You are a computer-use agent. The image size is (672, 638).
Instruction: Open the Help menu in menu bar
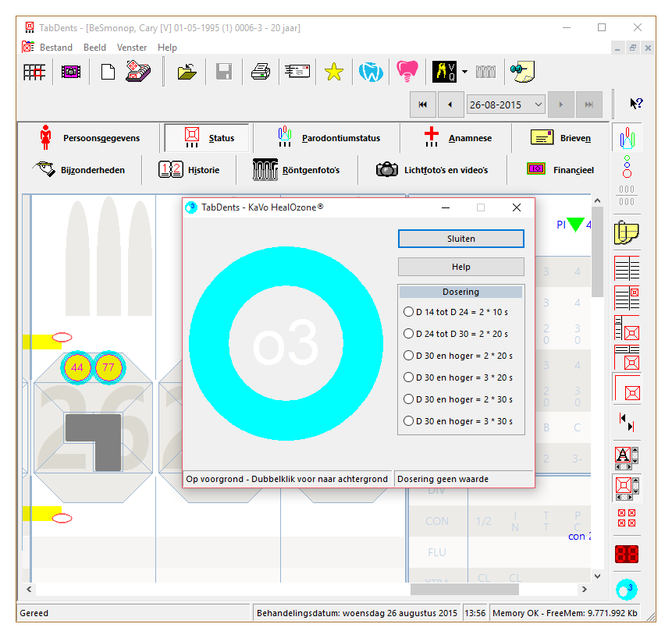point(167,48)
